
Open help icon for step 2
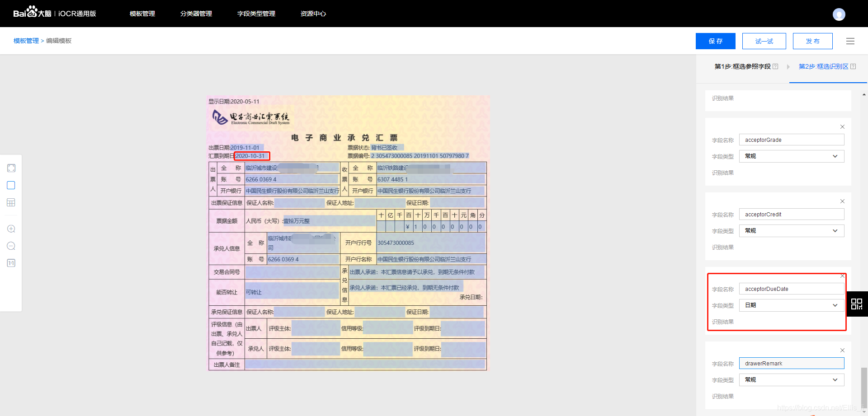(x=853, y=66)
